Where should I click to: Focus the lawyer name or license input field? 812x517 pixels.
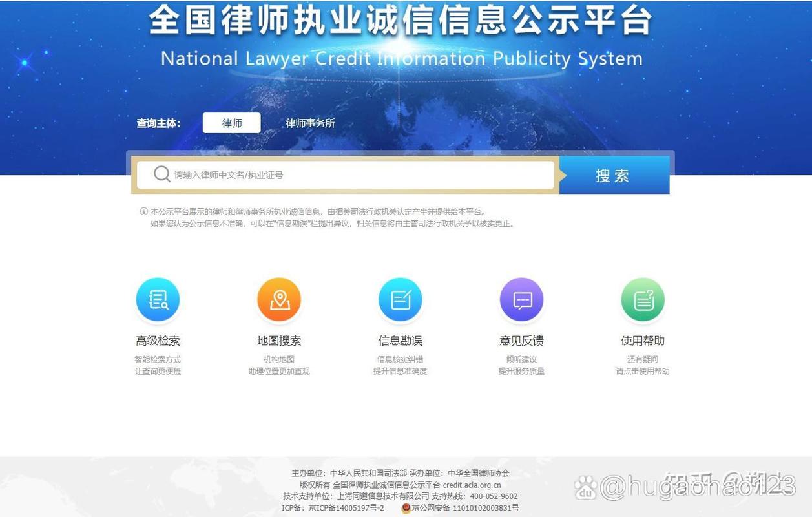[346, 174]
